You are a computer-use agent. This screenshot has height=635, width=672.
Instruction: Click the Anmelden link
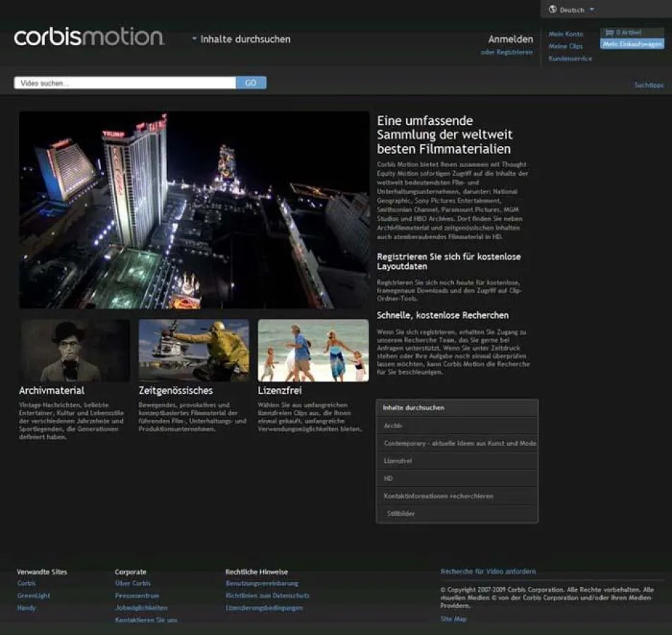(510, 39)
